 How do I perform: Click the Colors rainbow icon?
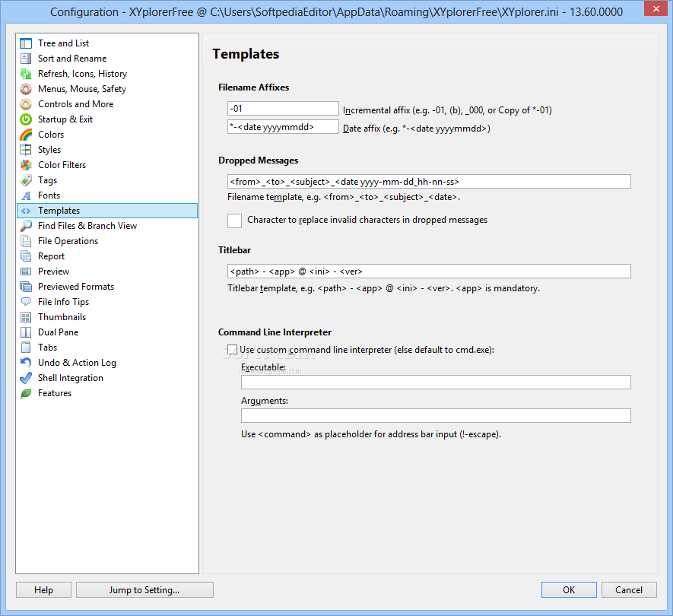point(26,135)
